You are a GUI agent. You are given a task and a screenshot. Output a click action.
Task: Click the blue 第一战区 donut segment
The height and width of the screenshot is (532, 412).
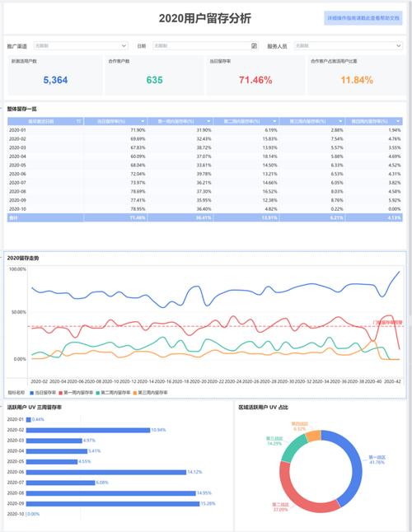pos(348,466)
